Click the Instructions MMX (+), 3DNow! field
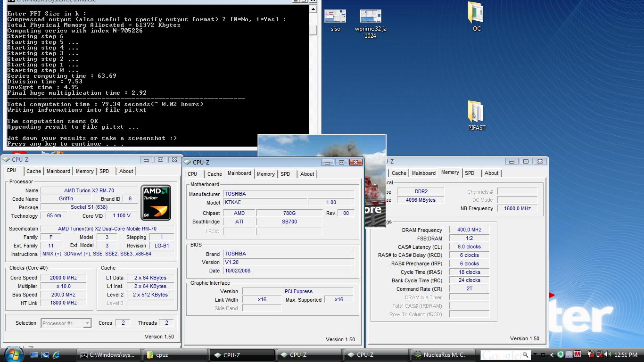The height and width of the screenshot is (362, 644). point(107,254)
